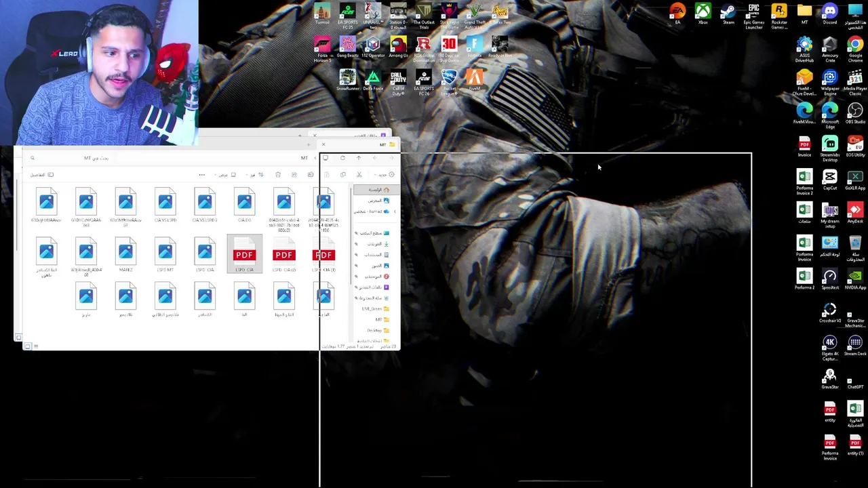Add a new tab in MT Explorer window

[x=309, y=144]
